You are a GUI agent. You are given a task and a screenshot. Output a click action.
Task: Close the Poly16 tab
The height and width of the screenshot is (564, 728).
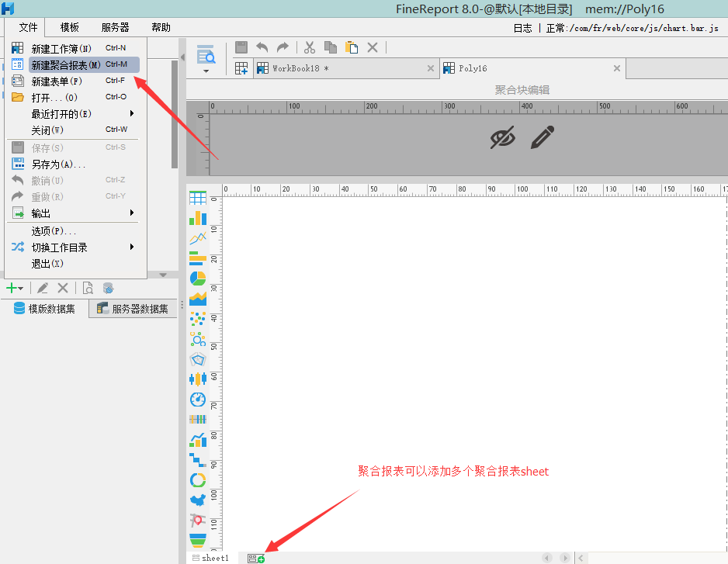coord(616,69)
